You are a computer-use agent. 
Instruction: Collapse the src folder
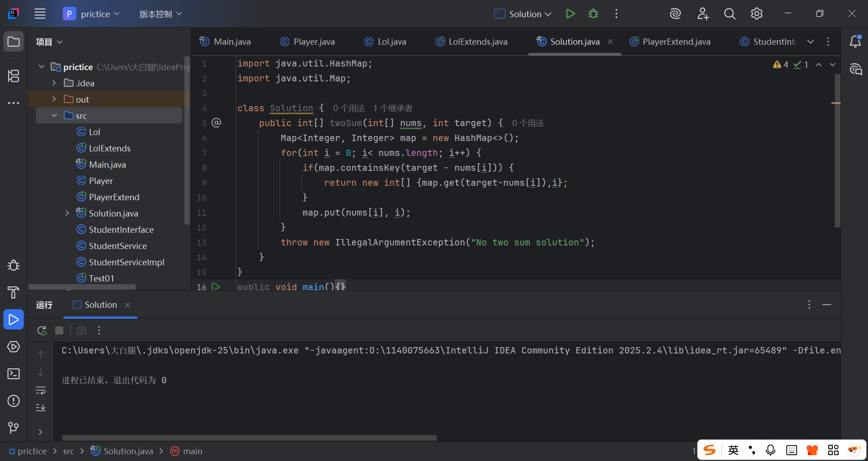click(x=54, y=116)
